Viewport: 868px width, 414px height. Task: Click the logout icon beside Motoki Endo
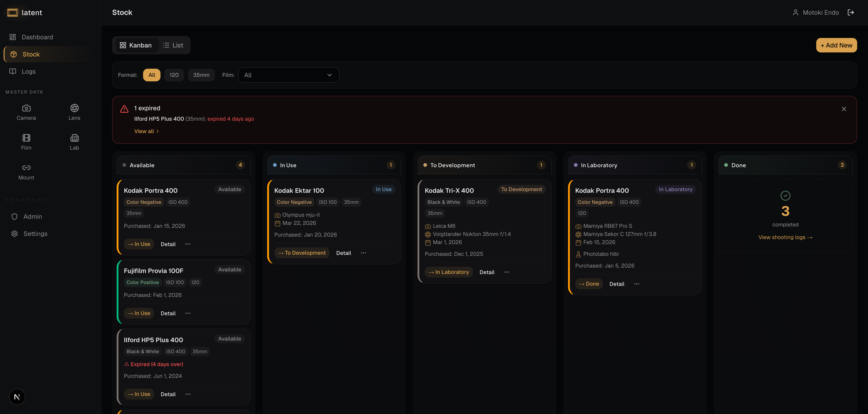(x=850, y=12)
